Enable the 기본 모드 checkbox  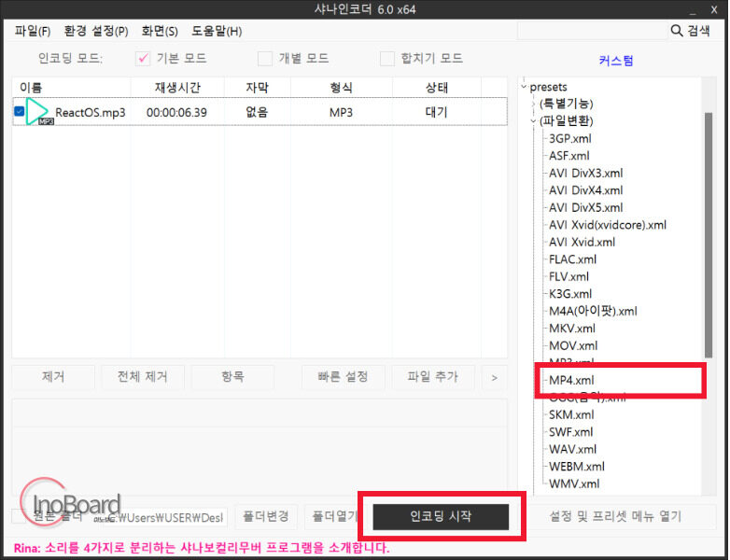click(143, 59)
